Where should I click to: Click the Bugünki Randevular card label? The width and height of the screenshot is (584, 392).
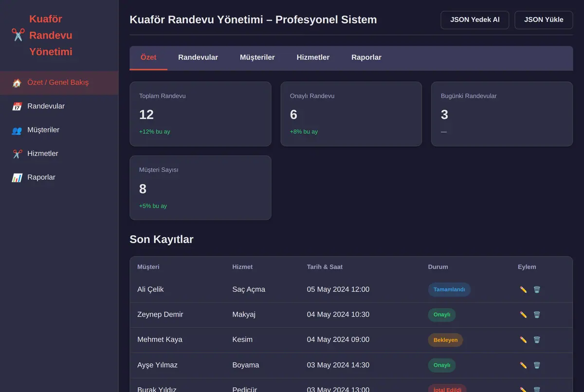tap(469, 96)
